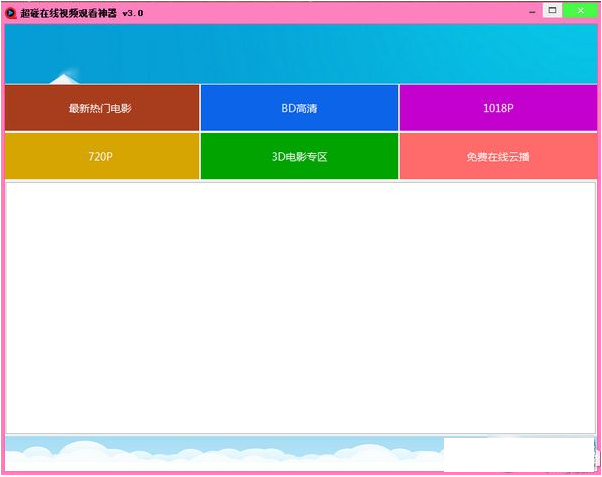Select the BD高清 movie category
Screen dimensions: 602x477
tap(299, 108)
